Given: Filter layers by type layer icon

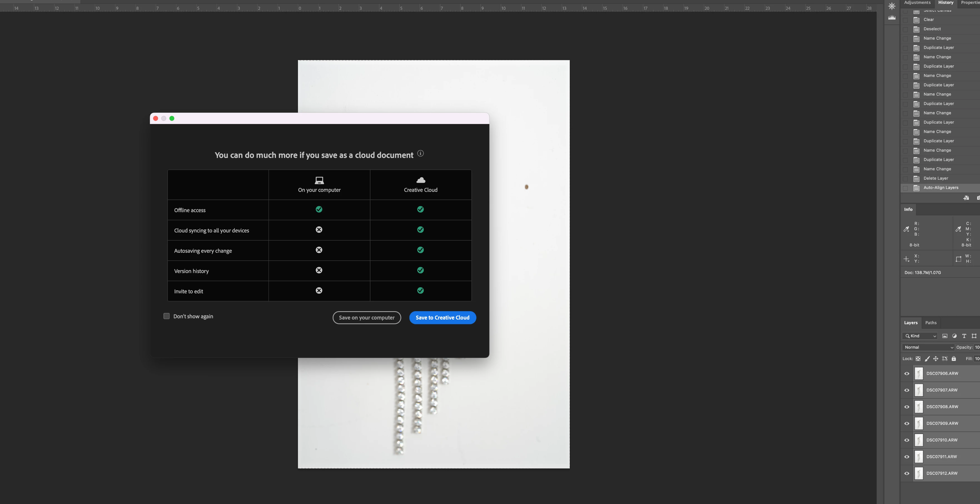Looking at the screenshot, I should point(964,336).
